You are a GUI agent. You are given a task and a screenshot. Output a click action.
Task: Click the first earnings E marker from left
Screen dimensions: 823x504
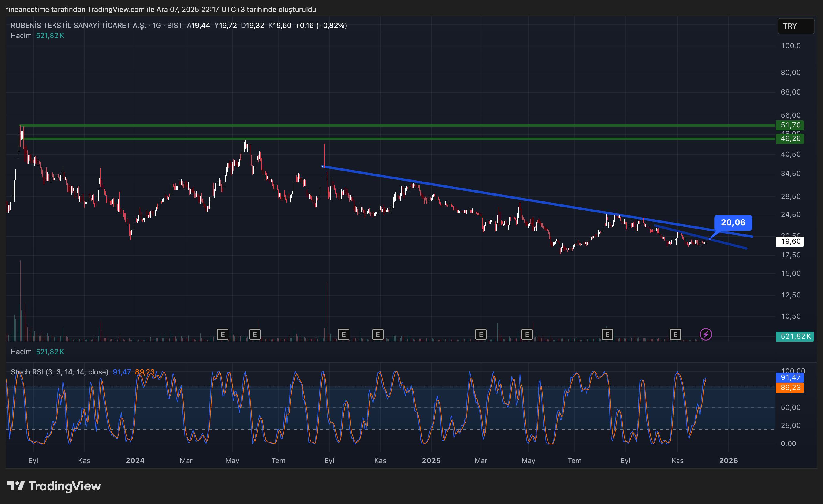coord(223,334)
